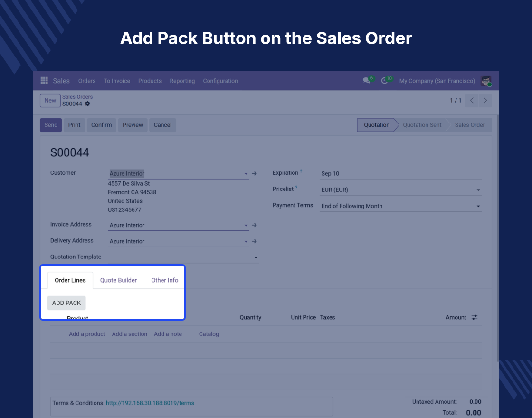Show help tooltip for Expiration field
Screen dimensions: 532x418
tap(301, 171)
